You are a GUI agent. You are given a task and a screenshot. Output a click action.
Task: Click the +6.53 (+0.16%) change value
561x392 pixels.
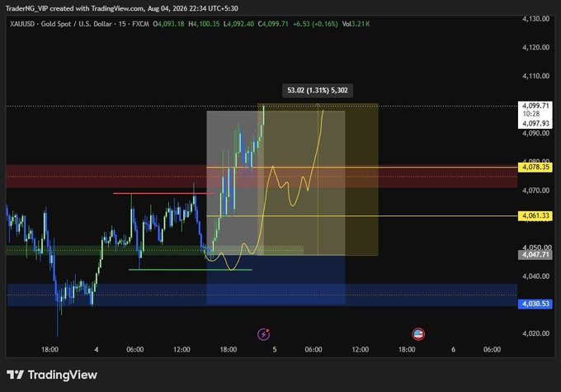[315, 24]
